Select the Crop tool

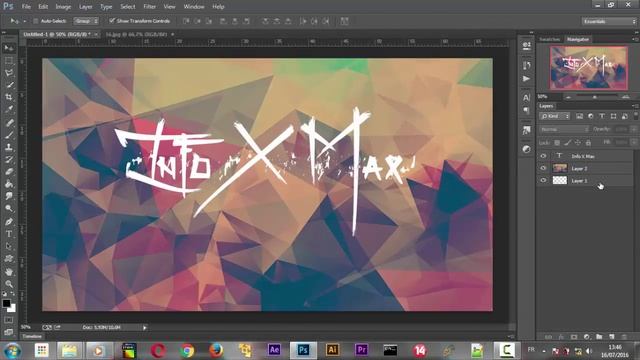click(x=9, y=97)
